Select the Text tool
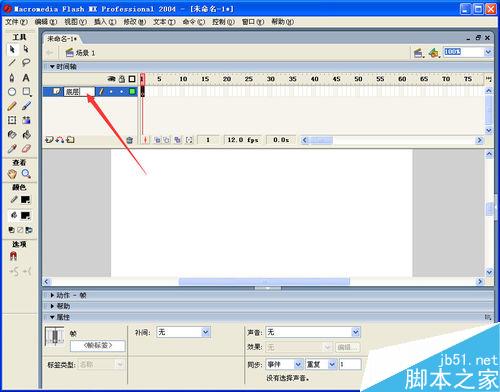 click(x=26, y=78)
